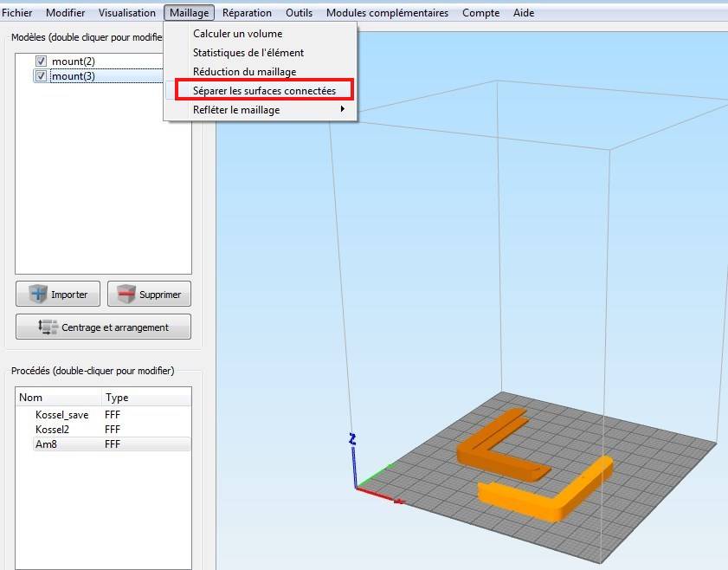Click the Centrage et arrangement icon

point(48,327)
